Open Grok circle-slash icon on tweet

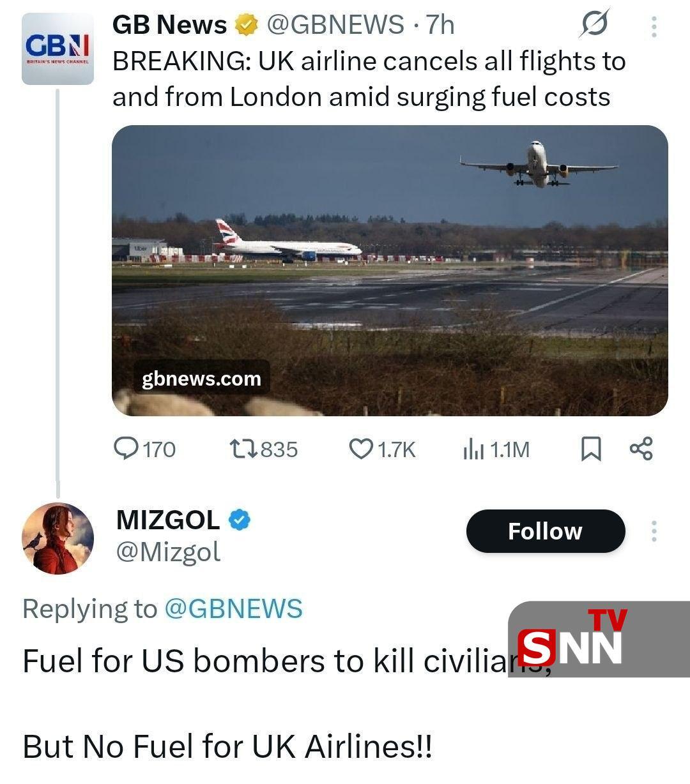[594, 25]
